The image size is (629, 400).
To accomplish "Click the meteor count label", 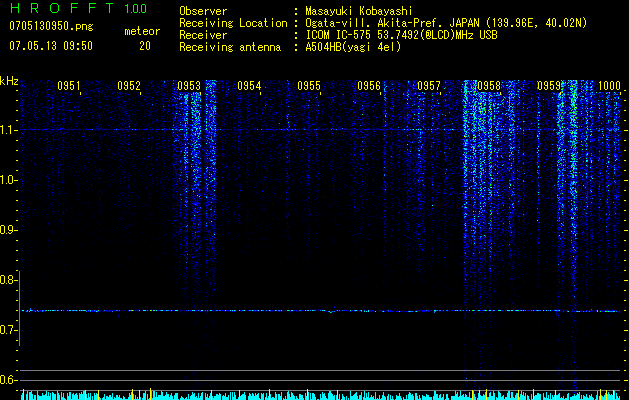I will (x=142, y=31).
